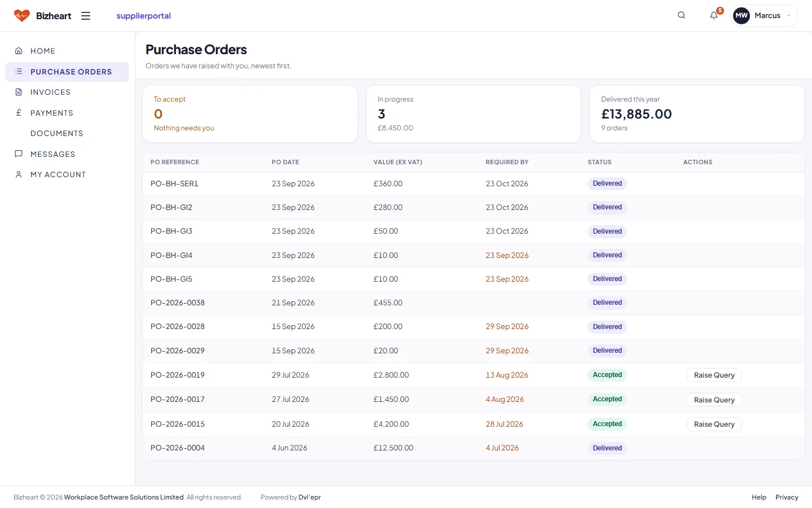The image size is (812, 508).
Task: Click the Dvl'epr footer link
Action: [310, 497]
